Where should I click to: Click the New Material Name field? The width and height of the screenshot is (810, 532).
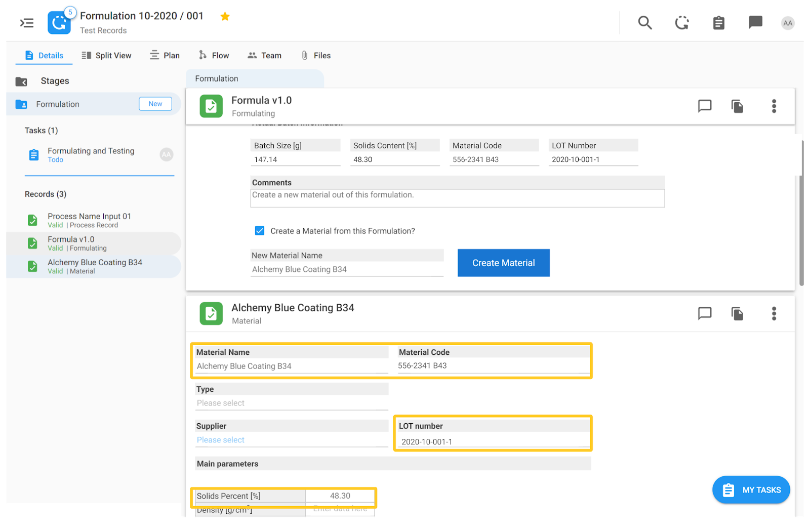(x=347, y=269)
